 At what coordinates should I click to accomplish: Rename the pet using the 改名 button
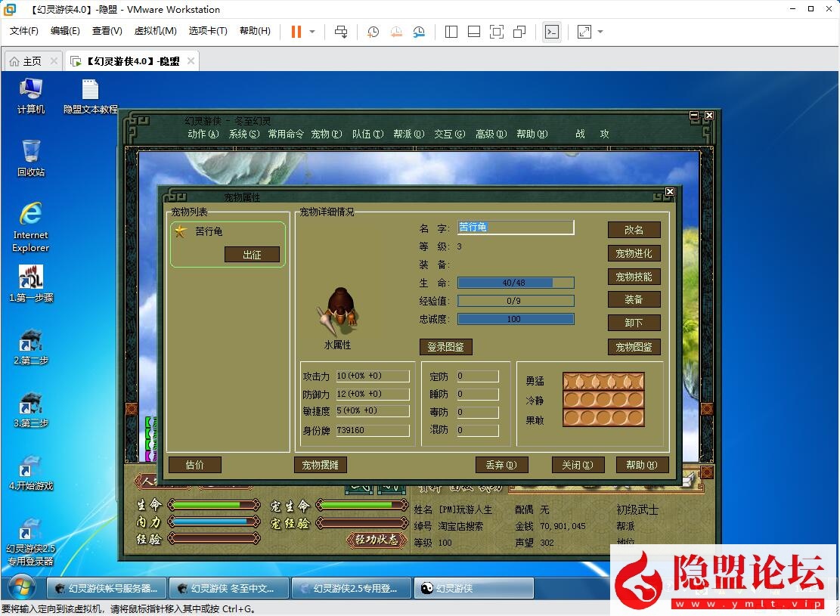click(x=634, y=229)
